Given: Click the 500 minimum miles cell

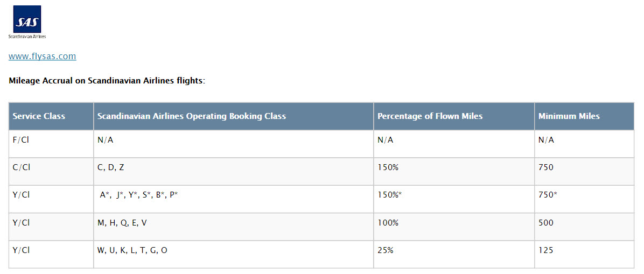Looking at the screenshot, I should tap(546, 223).
